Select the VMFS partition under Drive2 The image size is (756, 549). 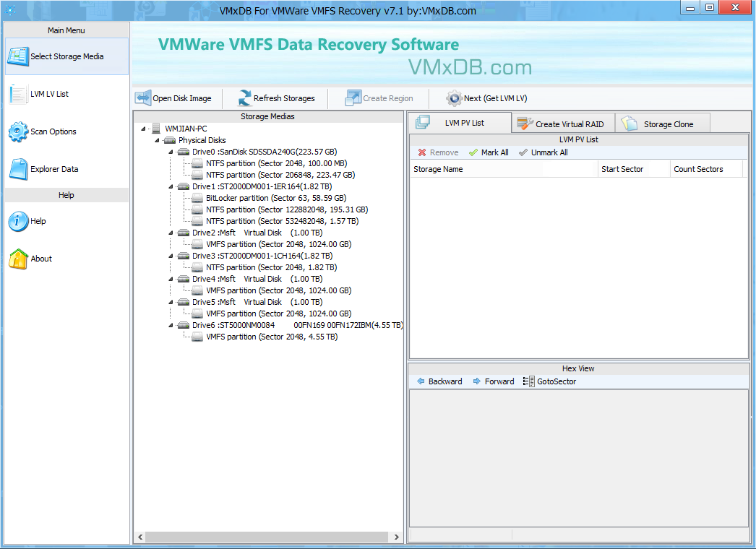(x=278, y=244)
